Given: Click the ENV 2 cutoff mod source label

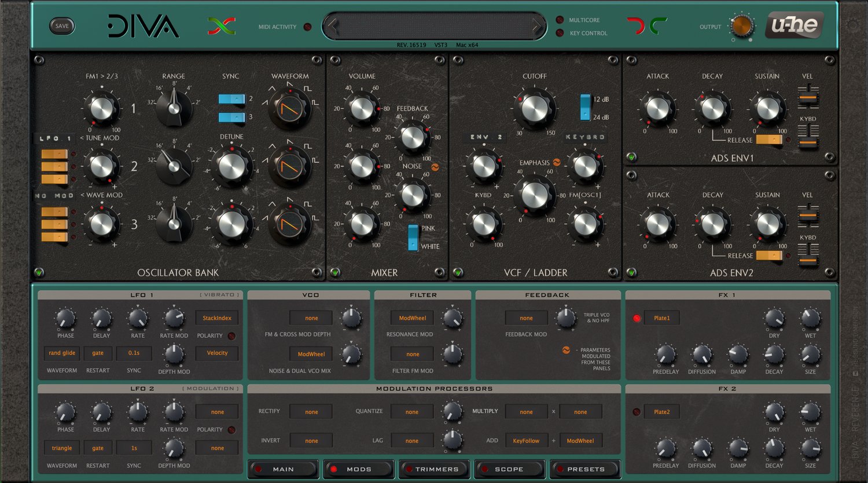Looking at the screenshot, I should coord(486,137).
